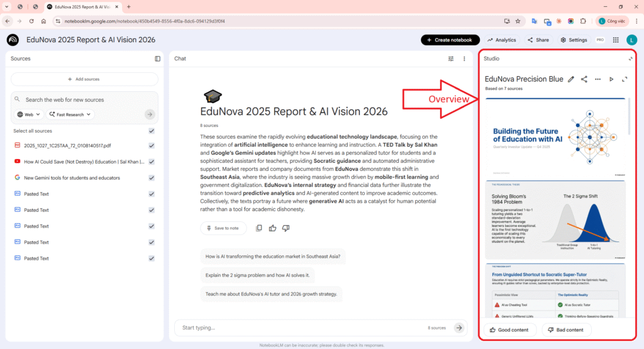
Task: Open the Analytics page
Action: click(501, 40)
